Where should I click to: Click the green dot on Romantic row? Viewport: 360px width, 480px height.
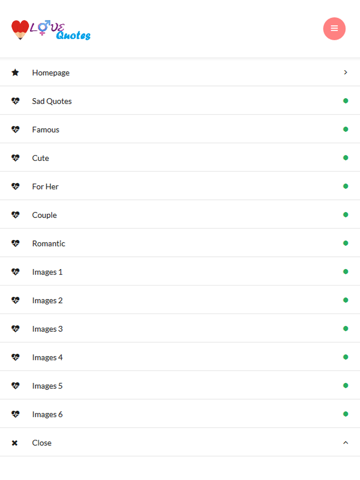(346, 243)
